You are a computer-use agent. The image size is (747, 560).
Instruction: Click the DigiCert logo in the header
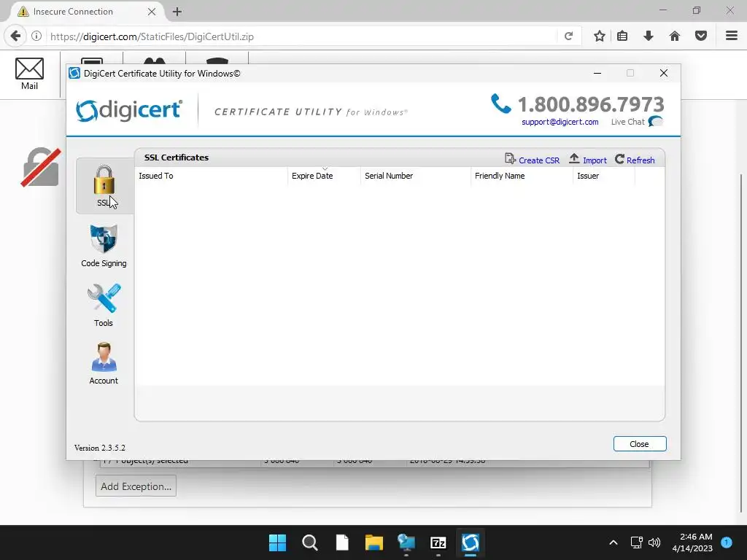(129, 111)
